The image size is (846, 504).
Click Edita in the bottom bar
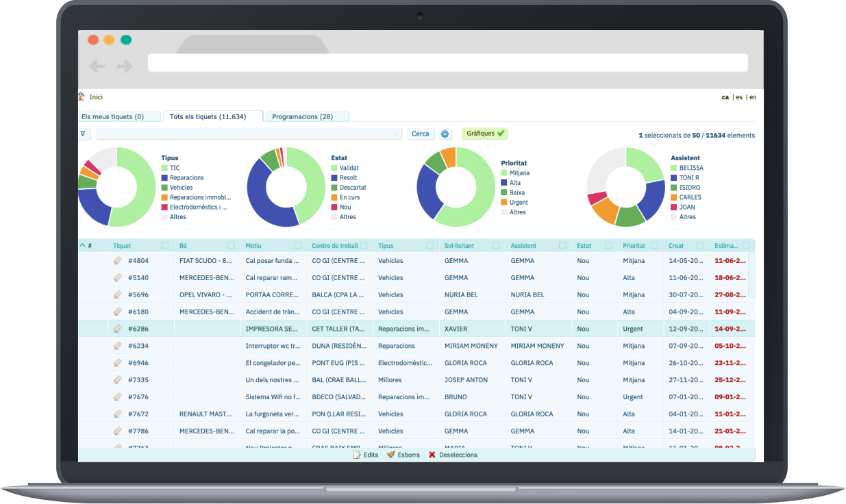coord(366,455)
